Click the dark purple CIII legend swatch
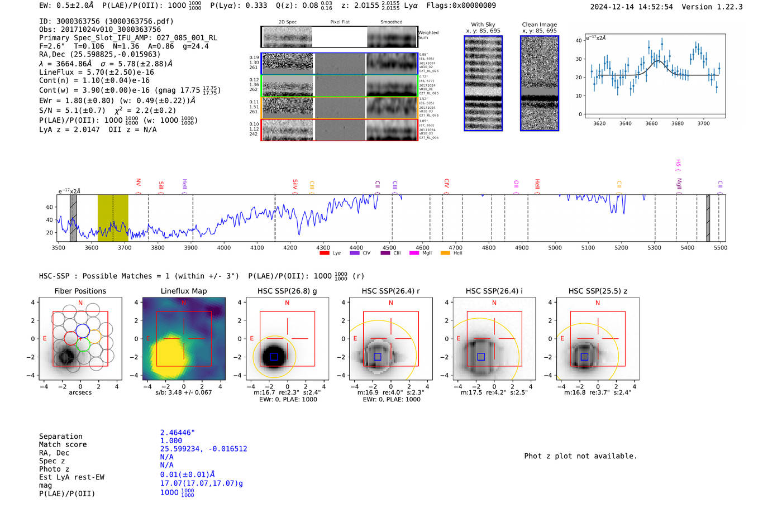Image resolution: width=782 pixels, height=532 pixels. (x=385, y=253)
